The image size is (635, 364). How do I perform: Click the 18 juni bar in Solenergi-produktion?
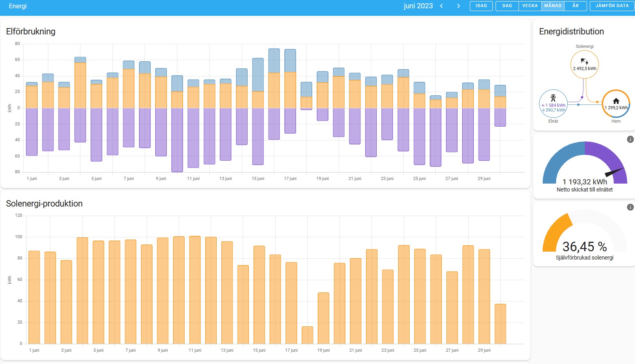click(307, 335)
